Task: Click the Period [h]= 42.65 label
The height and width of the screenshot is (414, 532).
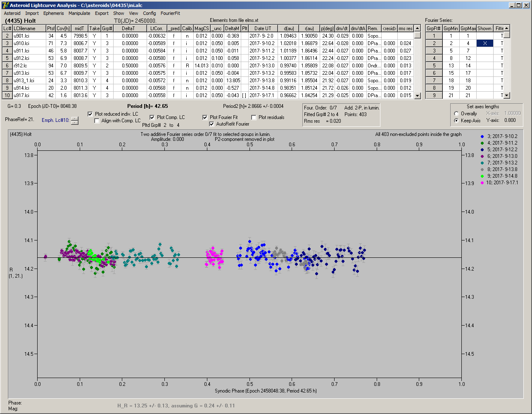Action: coord(147,106)
